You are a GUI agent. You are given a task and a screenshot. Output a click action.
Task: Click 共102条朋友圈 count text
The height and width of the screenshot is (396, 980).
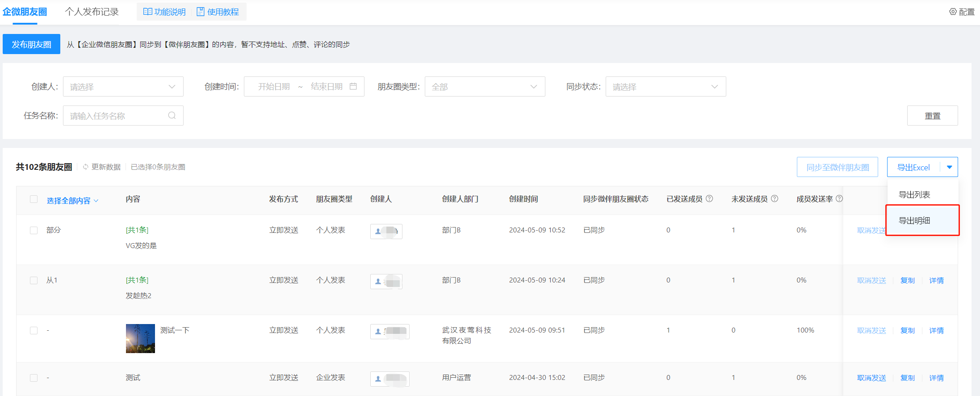[44, 167]
